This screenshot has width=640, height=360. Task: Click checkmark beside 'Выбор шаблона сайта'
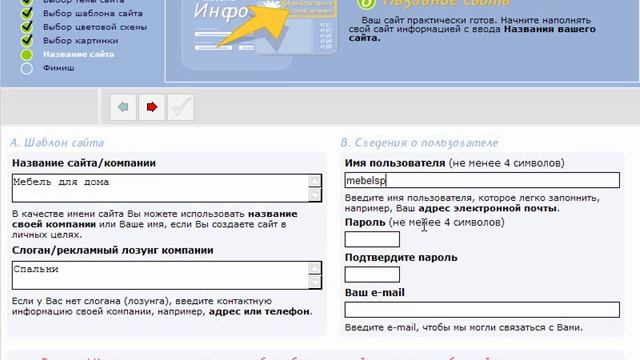[27, 13]
